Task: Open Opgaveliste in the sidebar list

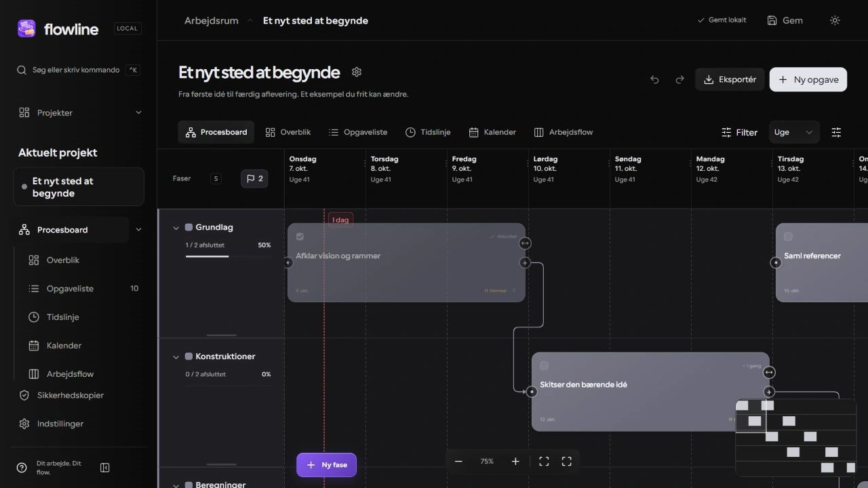Action: tap(70, 289)
